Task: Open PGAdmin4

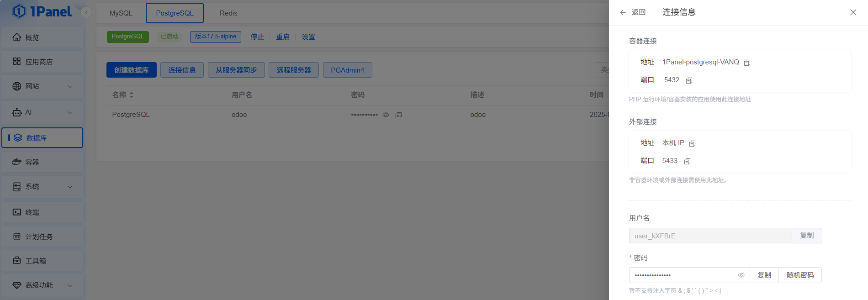Action: pyautogui.click(x=348, y=70)
